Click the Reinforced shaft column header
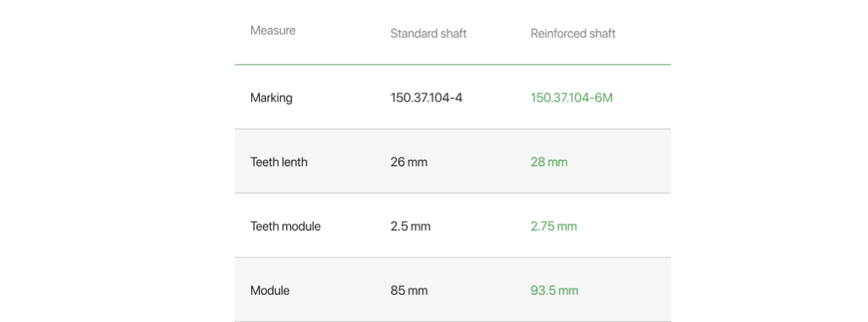This screenshot has width=868, height=322. (573, 34)
